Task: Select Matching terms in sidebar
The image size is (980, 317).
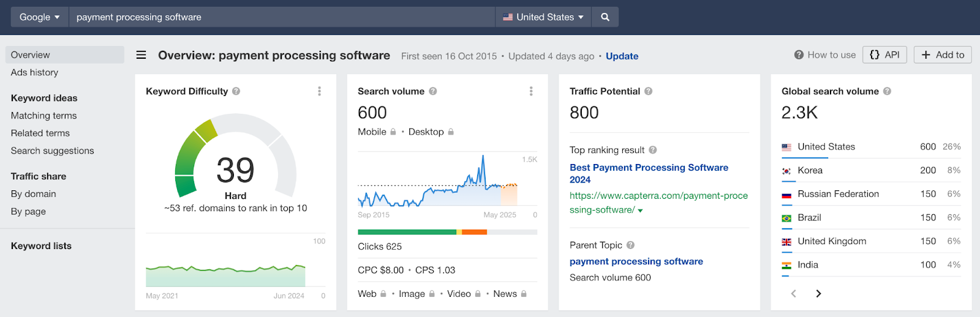Action: pos(43,116)
